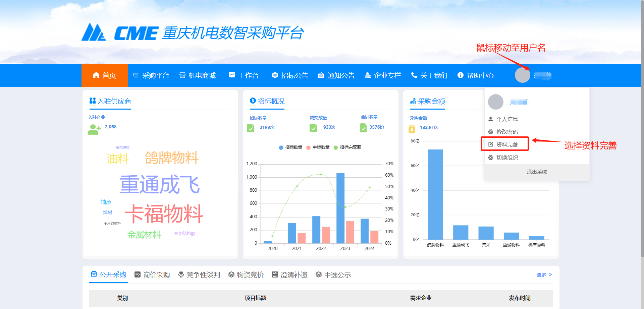This screenshot has height=309, width=644.
Task: Switch to the 询价采购 tab
Action: pyautogui.click(x=152, y=275)
